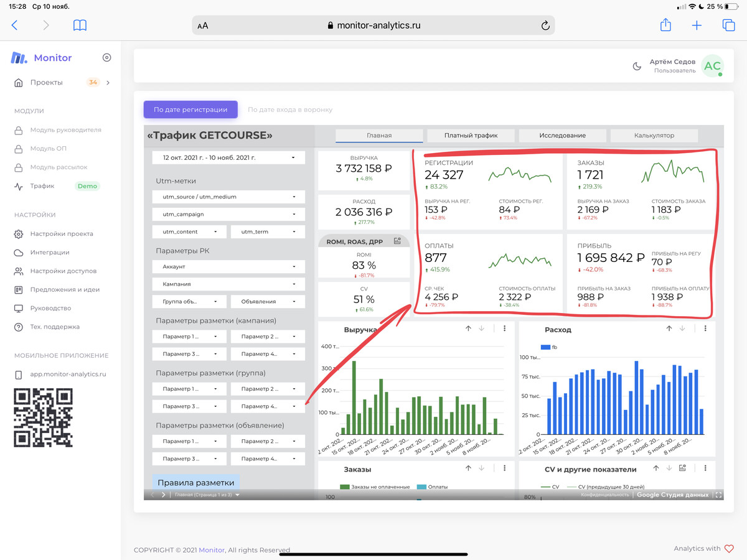Open three-dot menu of CV chart
This screenshot has height=560, width=747.
705,469
